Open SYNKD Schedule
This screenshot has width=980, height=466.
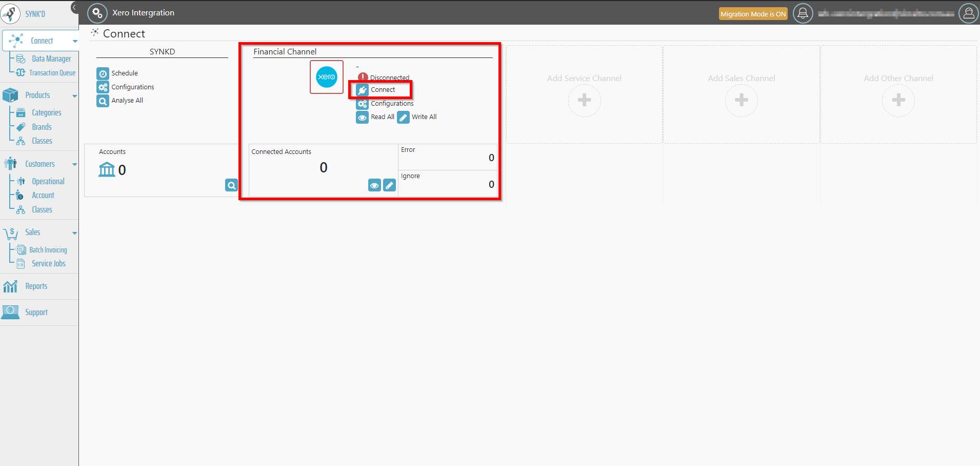click(x=125, y=73)
